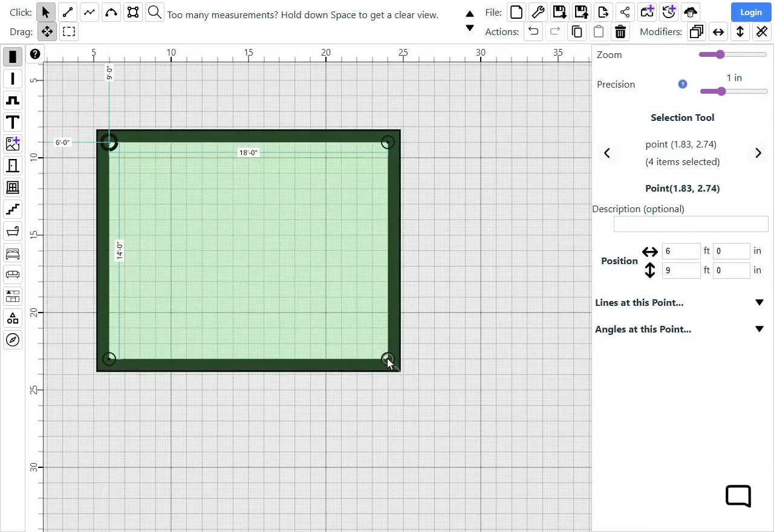Open the chat bubble widget

pos(738,496)
